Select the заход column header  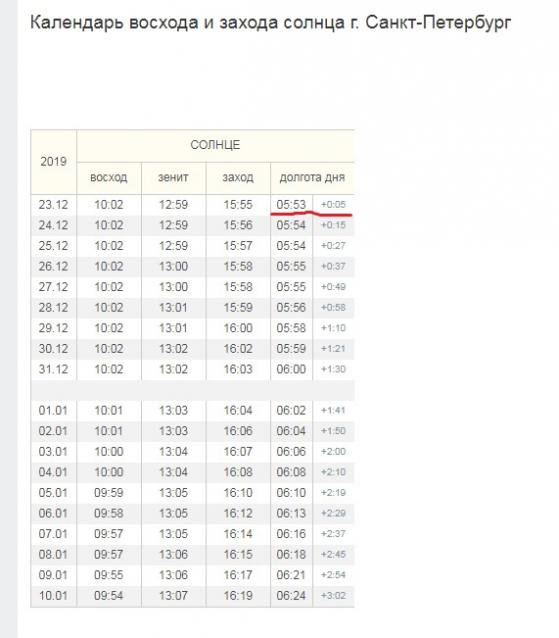[238, 178]
